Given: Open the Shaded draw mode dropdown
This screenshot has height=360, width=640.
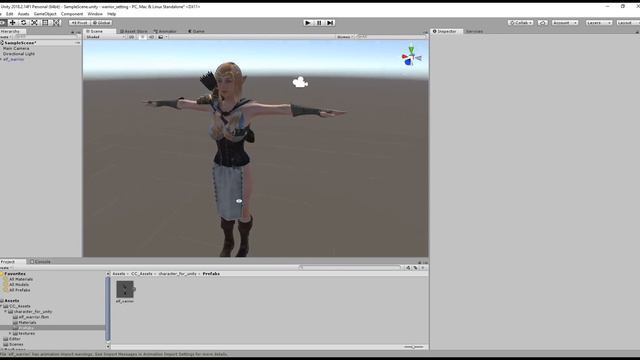Looking at the screenshot, I should tap(105, 37).
